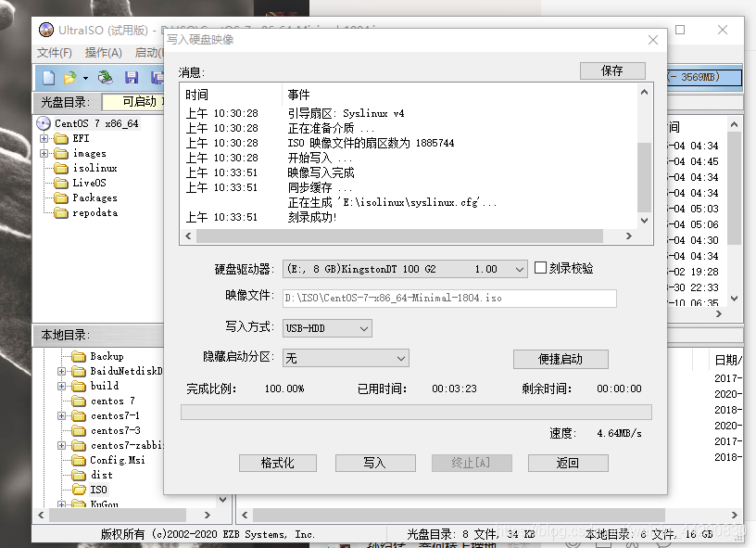Click the '-04 04:45' time entry in the main window
Viewport: 756px width, 548px height.
tap(693, 161)
